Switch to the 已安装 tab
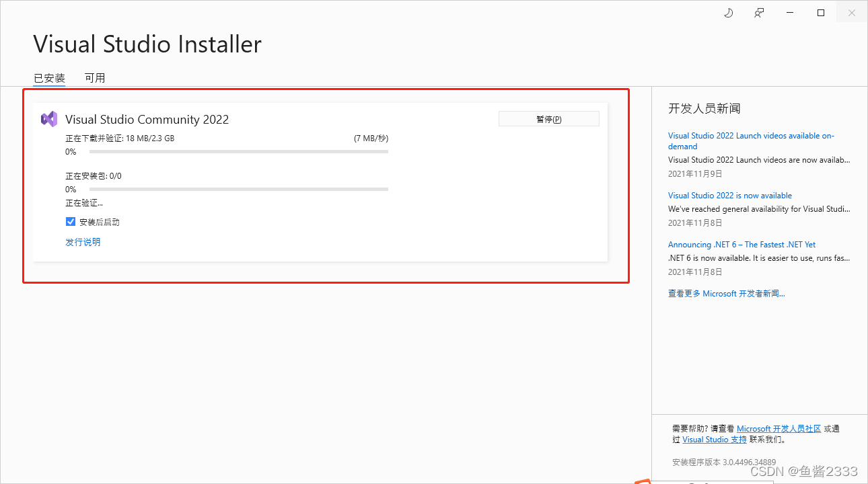Image resolution: width=868 pixels, height=484 pixels. tap(50, 78)
